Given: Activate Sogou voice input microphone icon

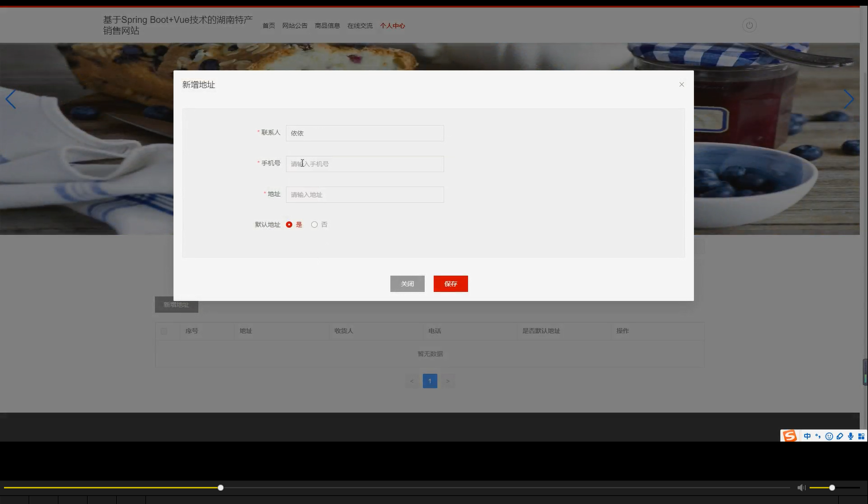Looking at the screenshot, I should click(x=850, y=436).
